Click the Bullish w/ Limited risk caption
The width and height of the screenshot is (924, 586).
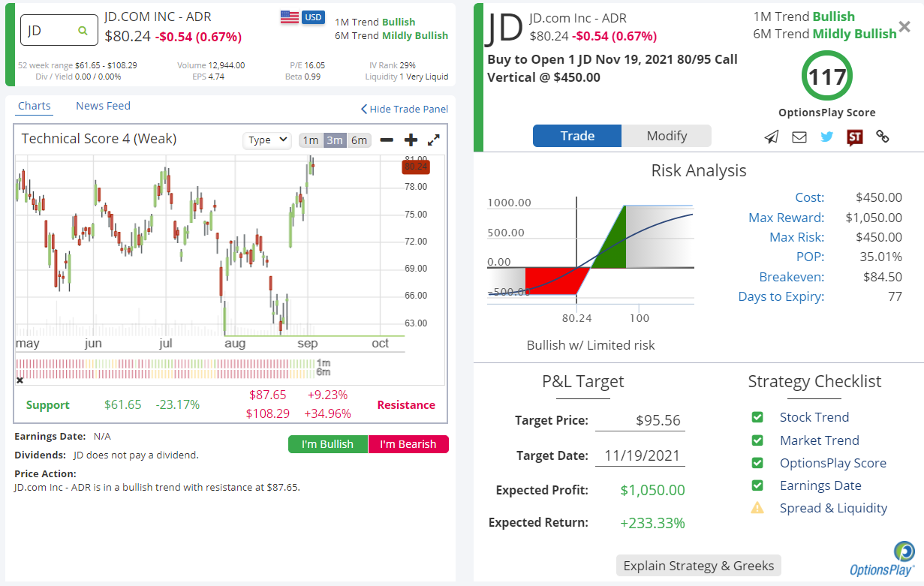click(591, 345)
